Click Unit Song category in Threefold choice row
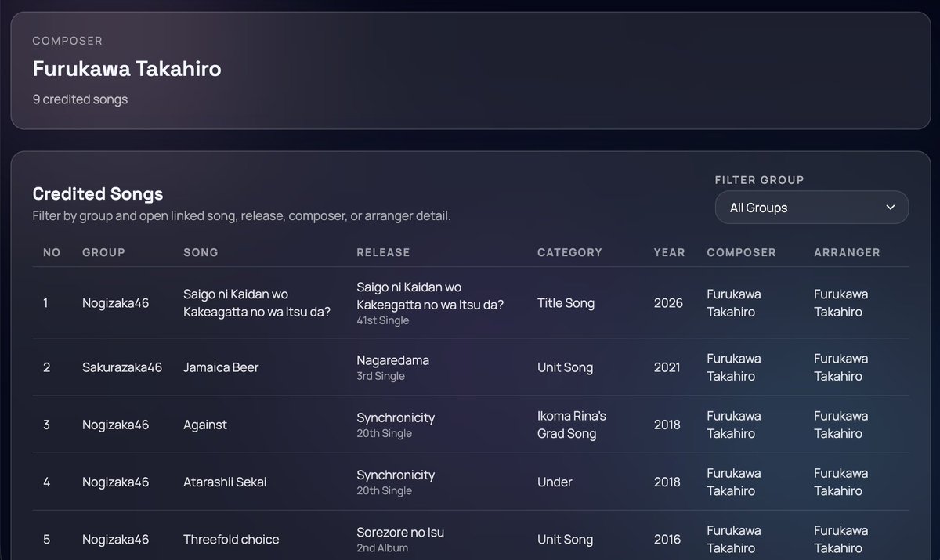This screenshot has height=560, width=940. [565, 539]
